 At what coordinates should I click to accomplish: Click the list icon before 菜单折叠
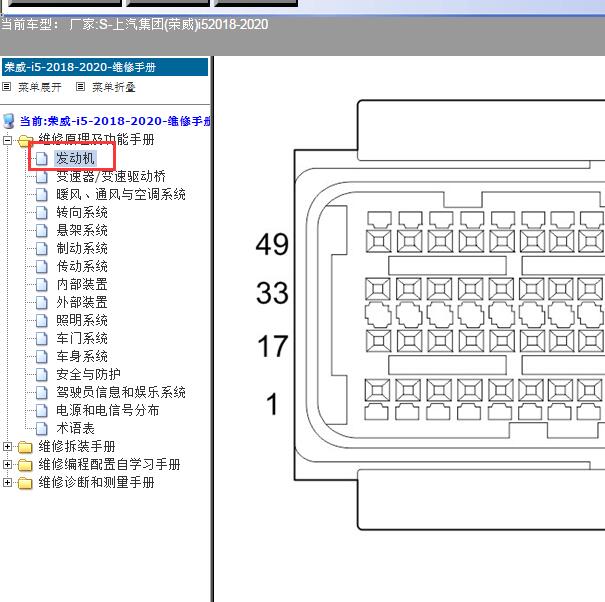pyautogui.click(x=80, y=86)
